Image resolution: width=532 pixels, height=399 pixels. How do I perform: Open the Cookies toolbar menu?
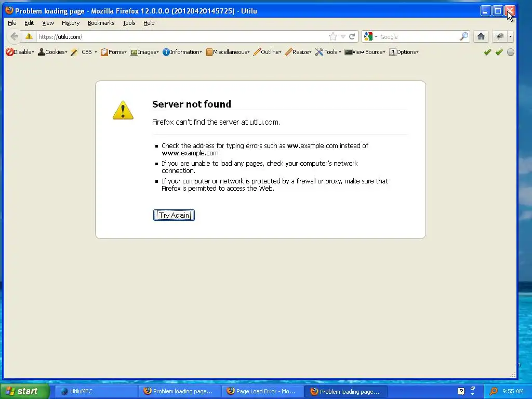(x=52, y=52)
